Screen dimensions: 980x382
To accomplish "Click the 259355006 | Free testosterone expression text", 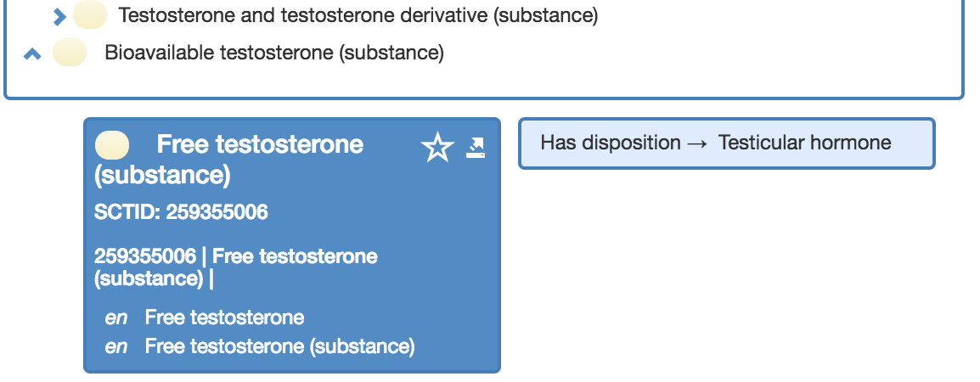I will click(x=235, y=267).
